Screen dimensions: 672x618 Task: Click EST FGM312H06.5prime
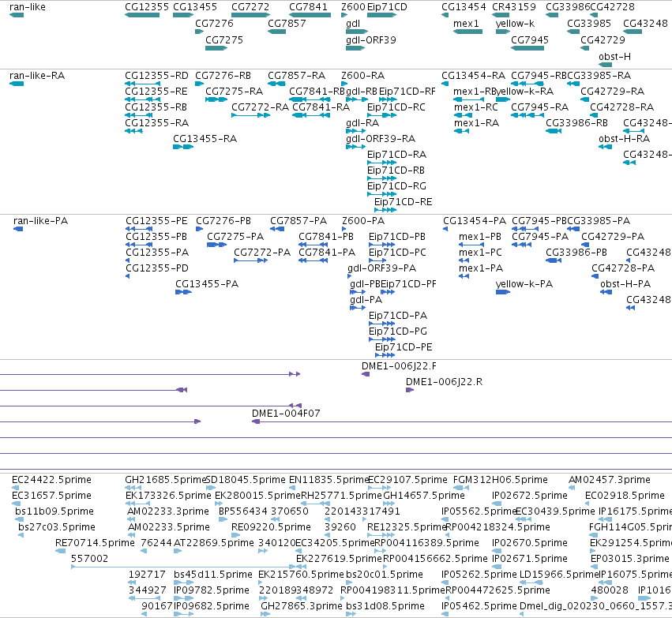tap(460, 488)
